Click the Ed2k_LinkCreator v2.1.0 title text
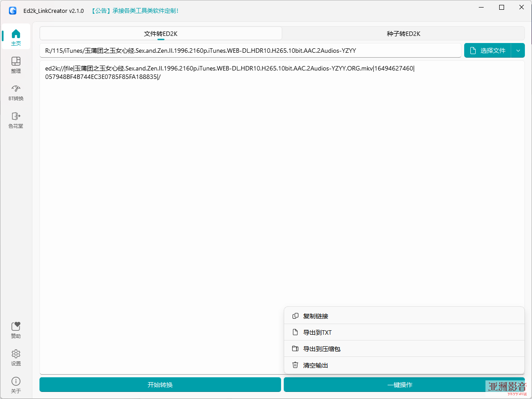532x399 pixels. click(54, 11)
